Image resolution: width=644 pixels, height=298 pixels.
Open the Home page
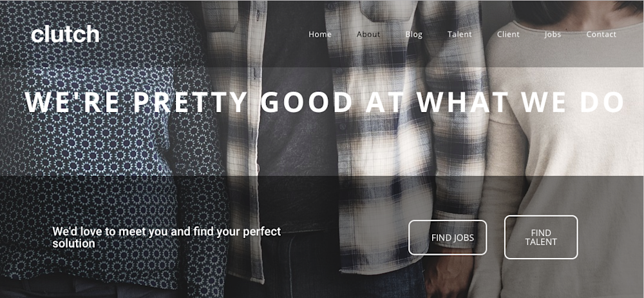(320, 35)
